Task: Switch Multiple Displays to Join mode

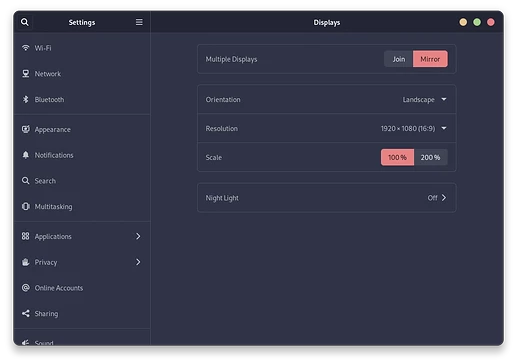Action: tap(398, 59)
